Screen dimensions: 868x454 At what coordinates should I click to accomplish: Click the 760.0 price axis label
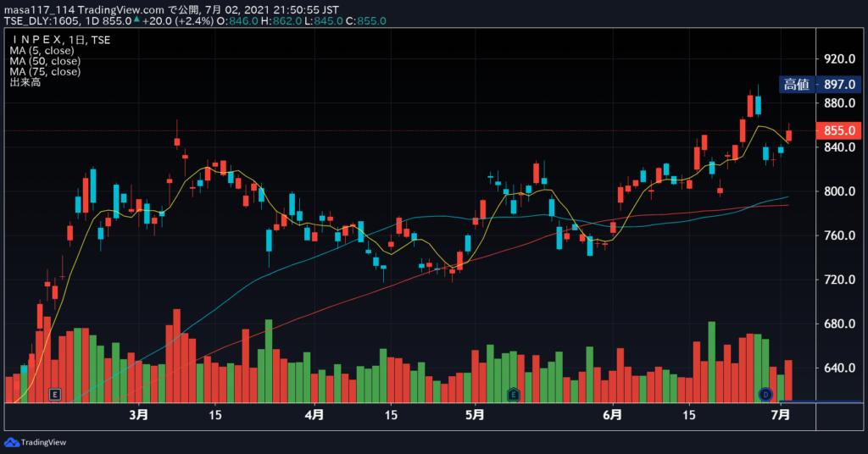point(839,235)
